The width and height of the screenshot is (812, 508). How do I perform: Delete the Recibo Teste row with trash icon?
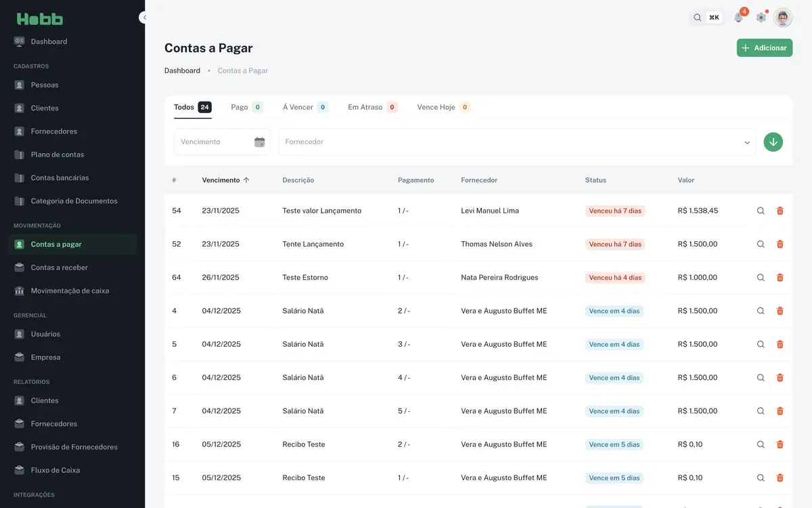(x=780, y=444)
